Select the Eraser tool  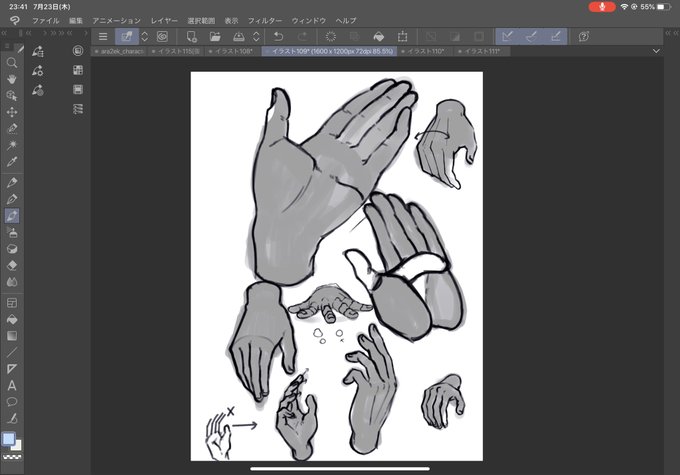click(x=12, y=265)
